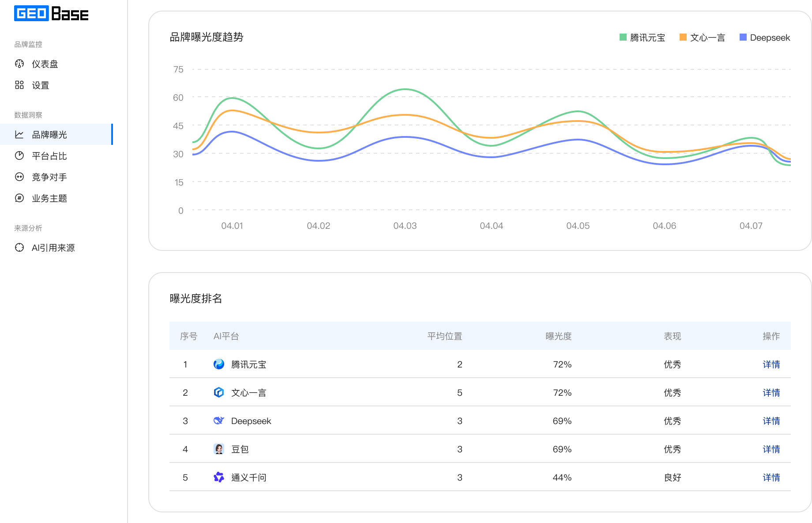Click the 序号 column header
812x523 pixels.
(189, 336)
